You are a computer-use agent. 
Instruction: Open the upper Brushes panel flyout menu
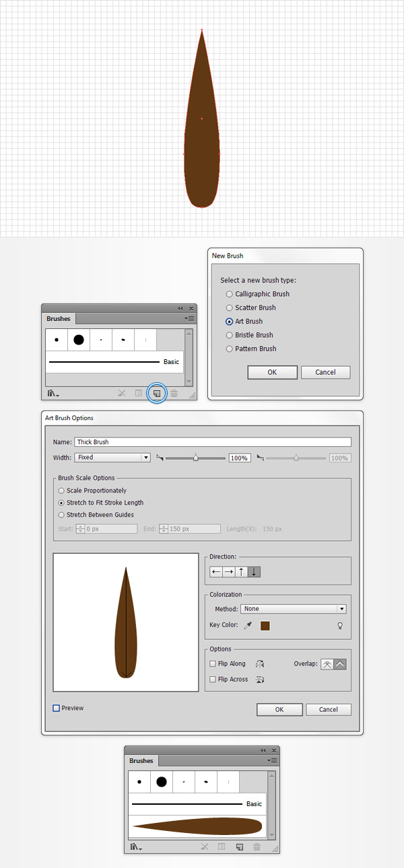(x=190, y=318)
